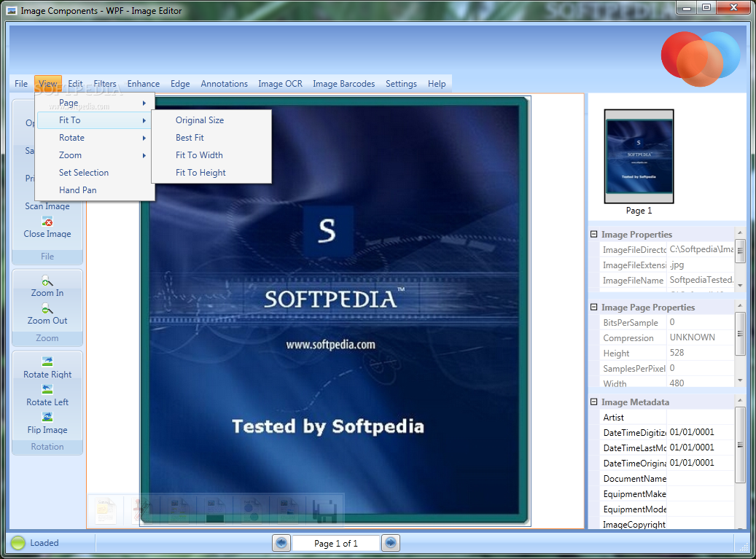
Task: Open the Edge menu
Action: coord(180,83)
